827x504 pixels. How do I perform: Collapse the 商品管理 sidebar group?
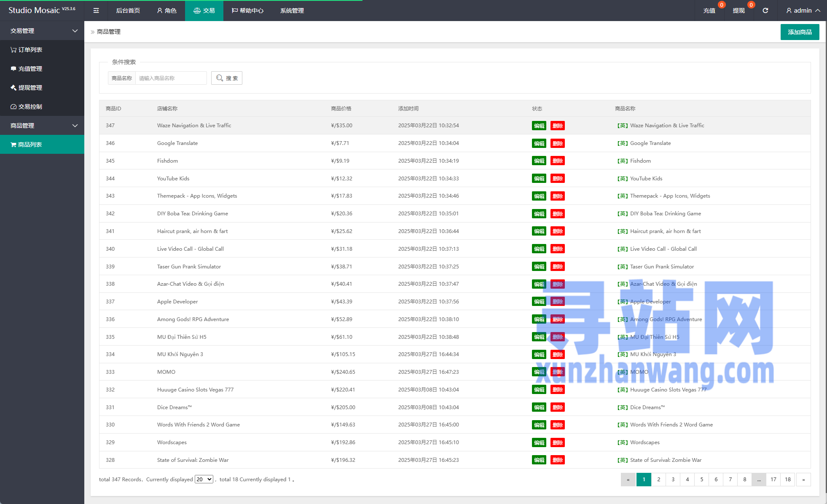(42, 126)
